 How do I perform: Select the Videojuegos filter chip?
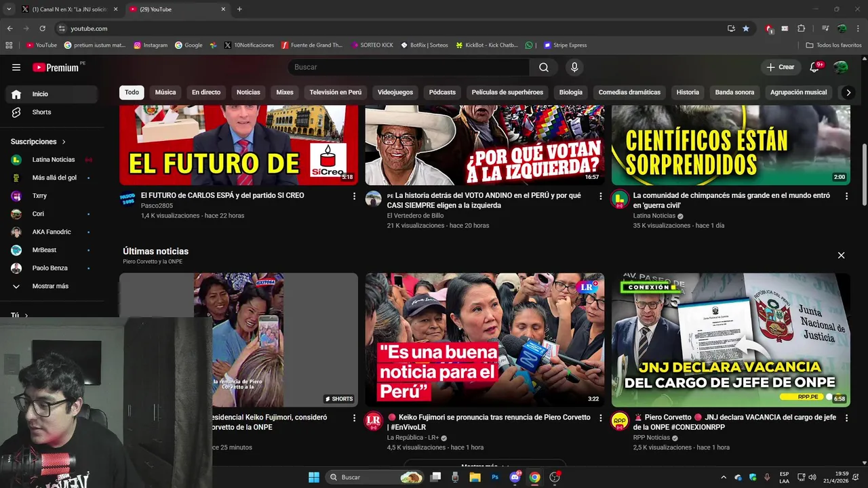point(395,92)
